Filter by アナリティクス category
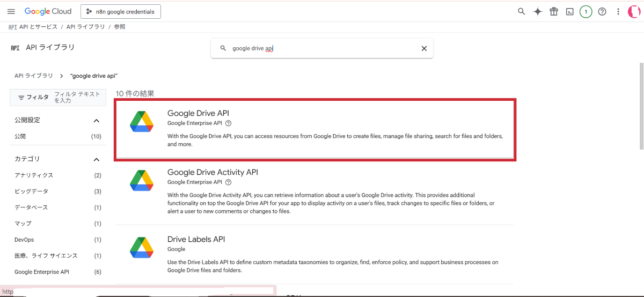The width and height of the screenshot is (644, 297). 34,175
